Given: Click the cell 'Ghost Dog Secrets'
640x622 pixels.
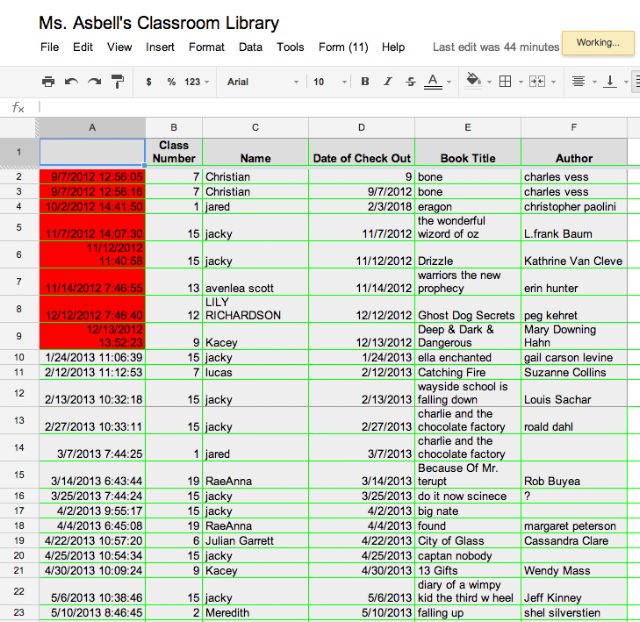Looking at the screenshot, I should 468,309.
